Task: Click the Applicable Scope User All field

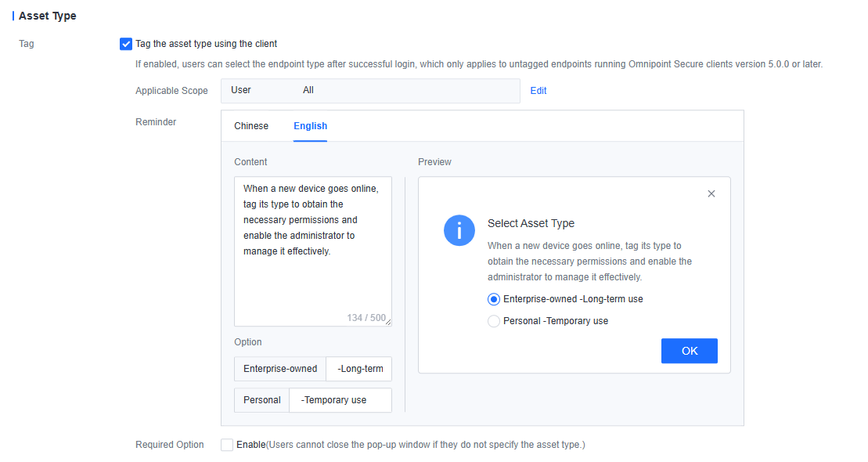Action: click(370, 91)
